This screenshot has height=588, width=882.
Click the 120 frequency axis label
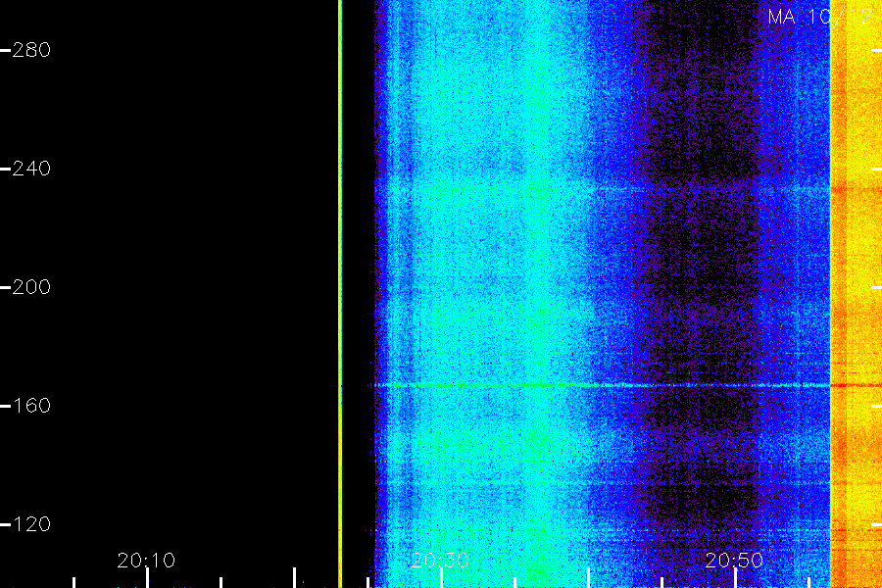31,524
